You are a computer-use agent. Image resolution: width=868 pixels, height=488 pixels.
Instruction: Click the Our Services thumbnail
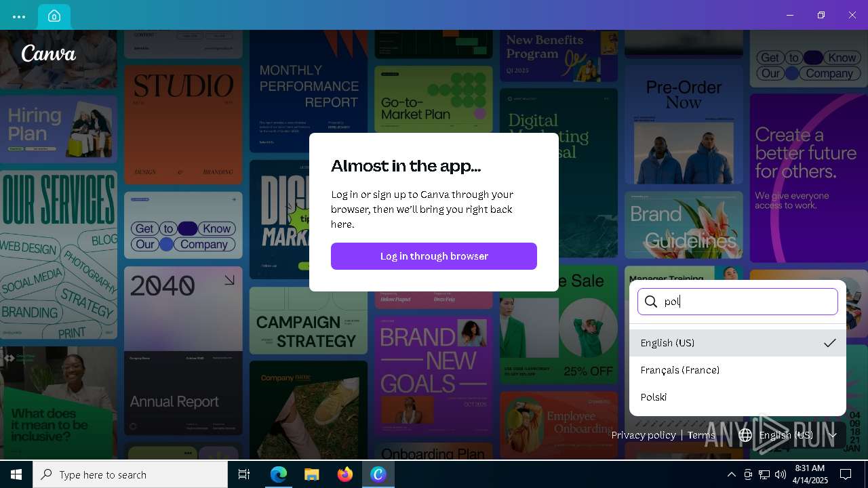pyautogui.click(x=58, y=255)
